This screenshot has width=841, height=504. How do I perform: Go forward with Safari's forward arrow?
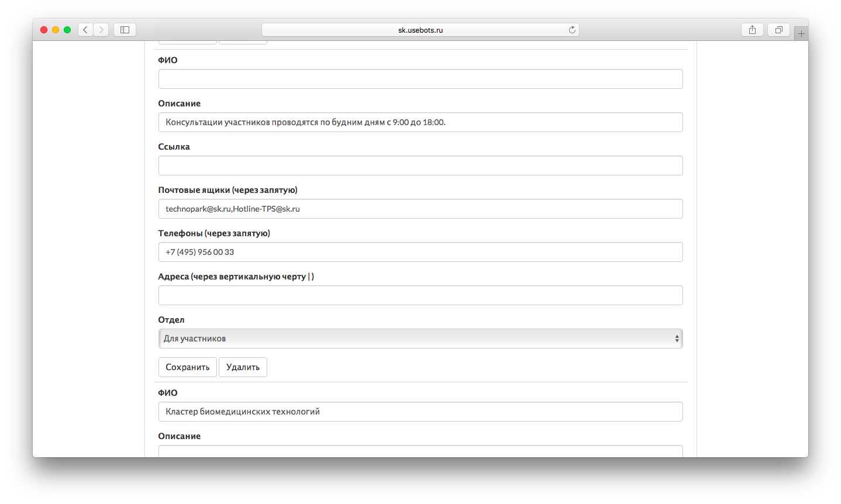tap(101, 30)
